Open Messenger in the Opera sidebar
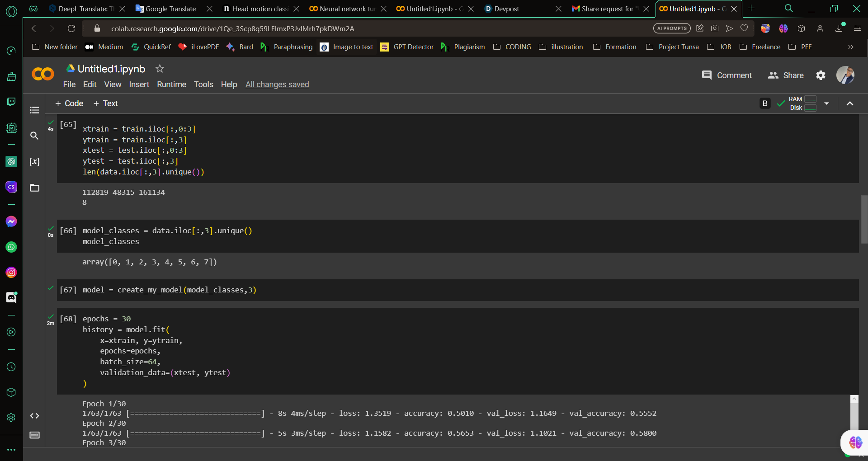This screenshot has height=461, width=868. 11,221
